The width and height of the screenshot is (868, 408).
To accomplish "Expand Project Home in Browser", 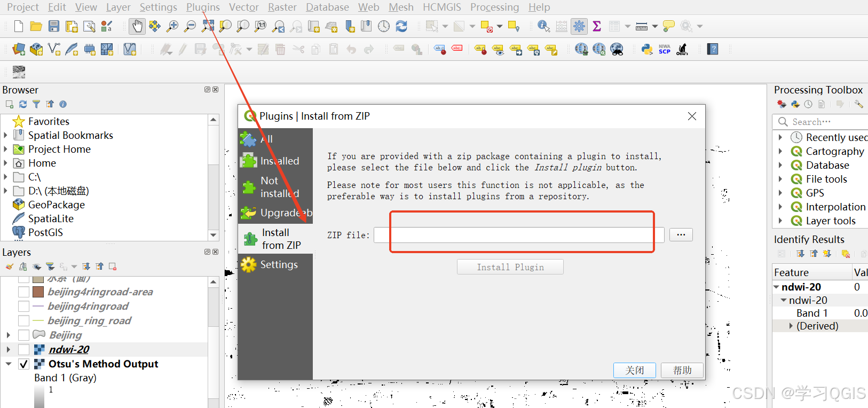I will (x=5, y=150).
